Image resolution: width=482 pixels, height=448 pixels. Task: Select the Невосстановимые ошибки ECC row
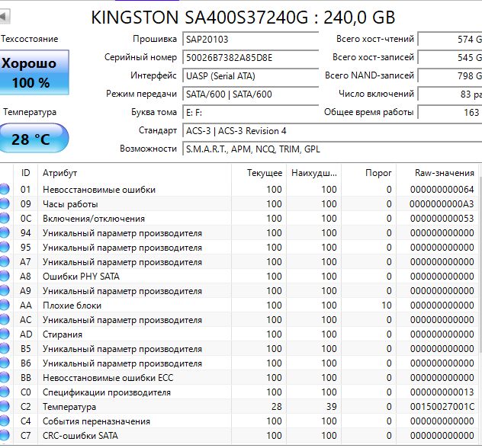tap(239, 377)
